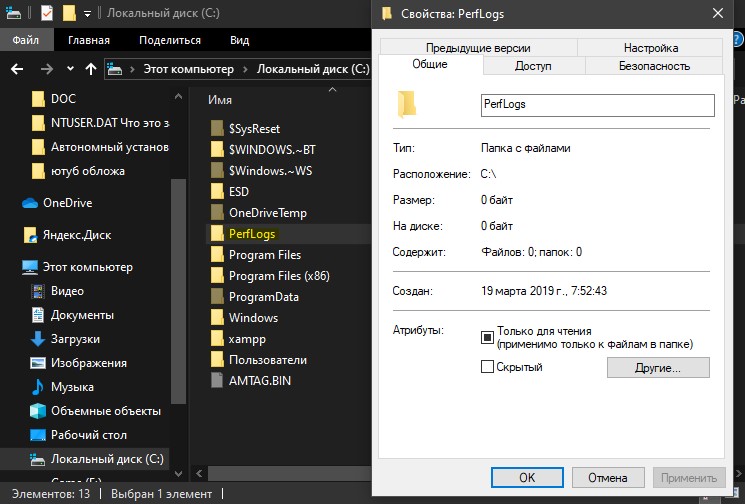Switch to the Поделиться ribbon tab
This screenshot has width=745, height=504.
[x=170, y=40]
